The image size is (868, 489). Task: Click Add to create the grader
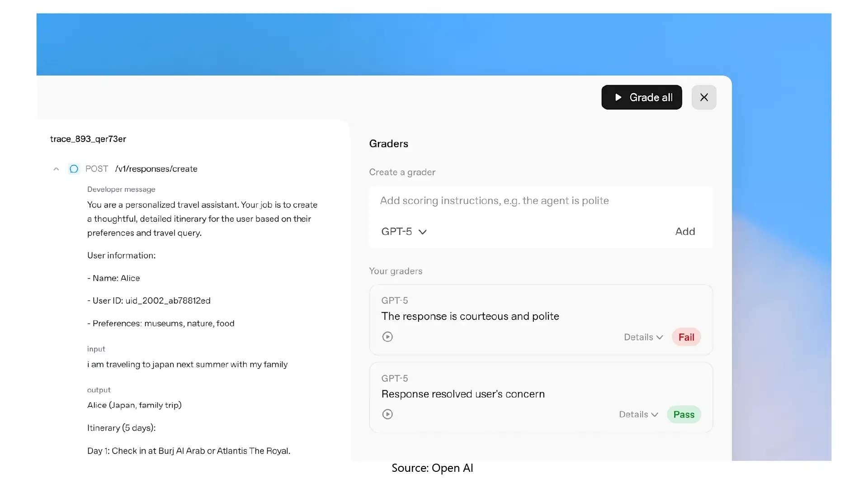(684, 232)
